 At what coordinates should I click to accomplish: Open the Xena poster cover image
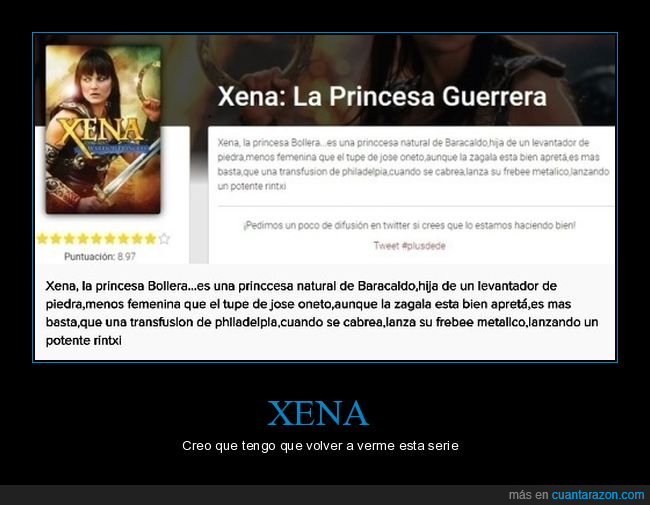coord(103,129)
